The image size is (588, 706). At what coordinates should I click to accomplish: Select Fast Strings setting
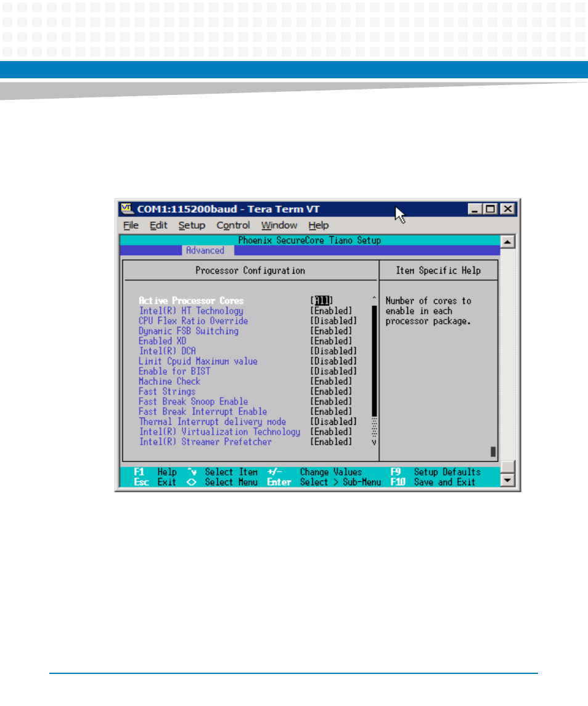coord(167,392)
